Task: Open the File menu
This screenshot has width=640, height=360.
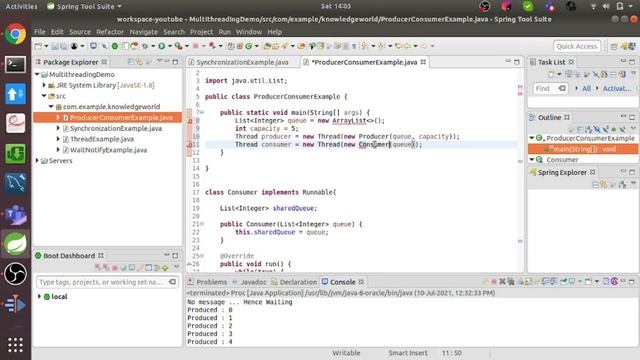Action: [40, 32]
